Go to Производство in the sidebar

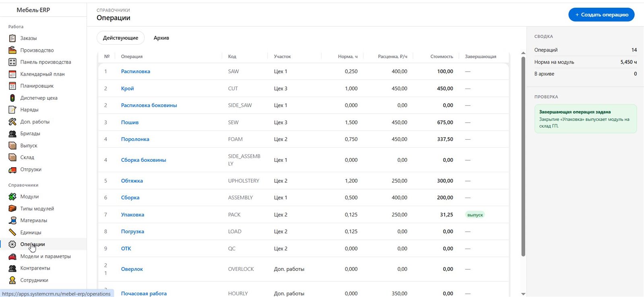37,50
